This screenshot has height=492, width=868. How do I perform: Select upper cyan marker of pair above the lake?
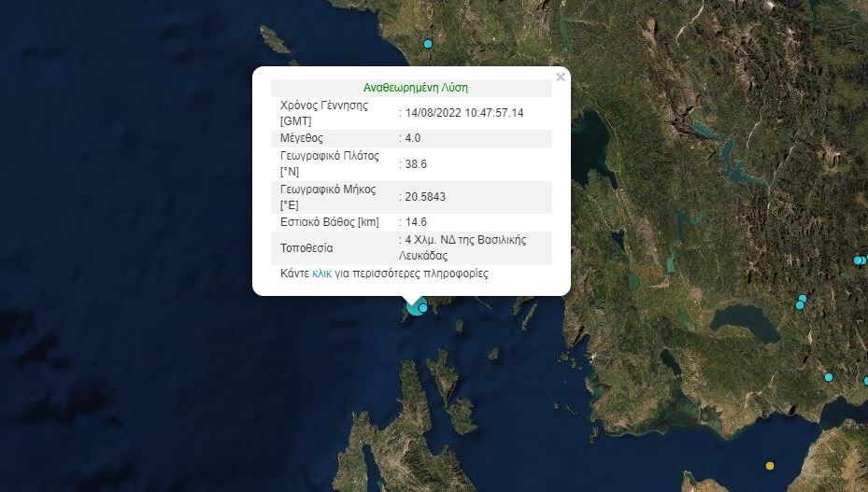click(803, 299)
